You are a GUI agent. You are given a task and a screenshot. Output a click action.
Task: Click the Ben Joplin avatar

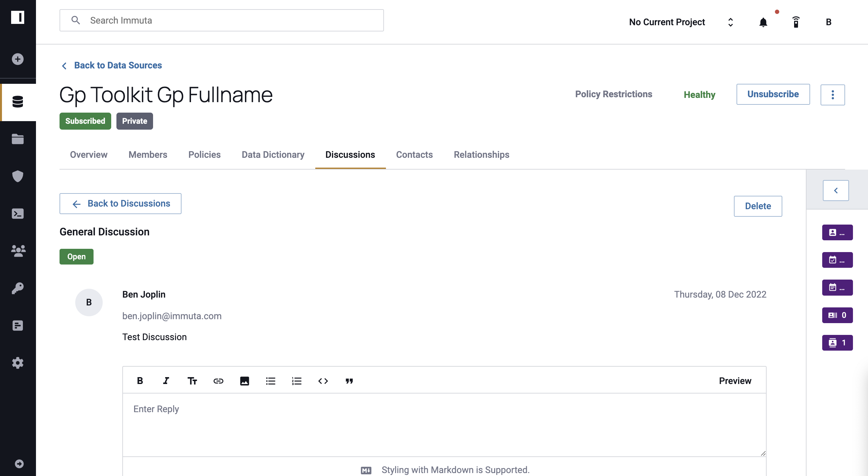pyautogui.click(x=89, y=302)
